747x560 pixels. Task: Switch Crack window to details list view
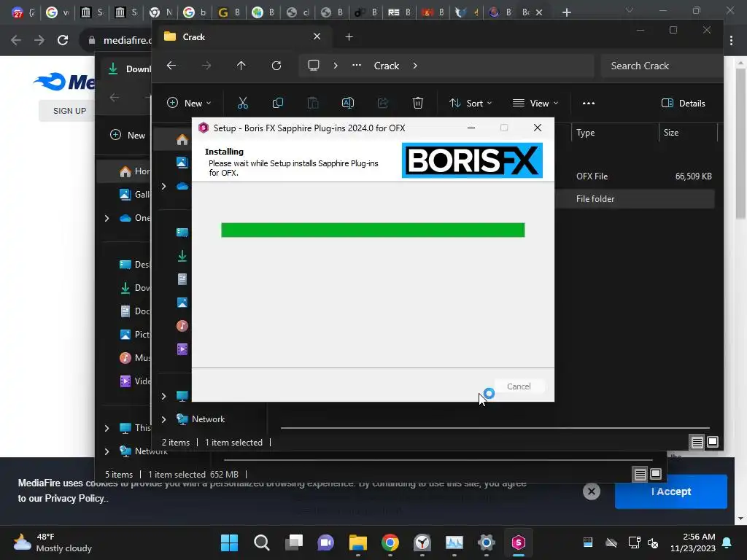[x=697, y=443]
